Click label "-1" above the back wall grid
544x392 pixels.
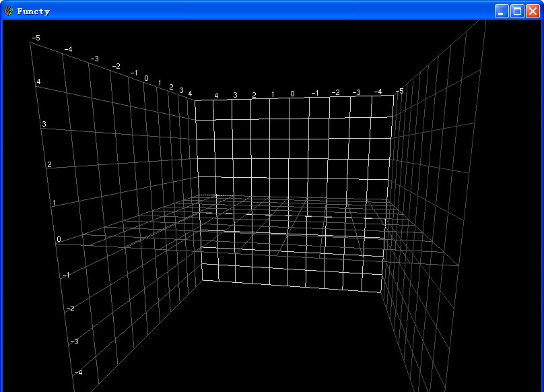click(315, 93)
